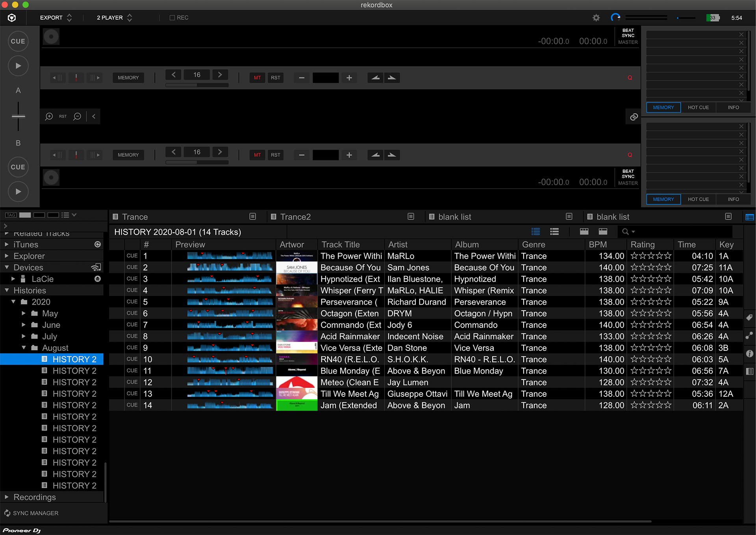This screenshot has height=535, width=756.
Task: Decrease deck A tempo with minus
Action: 302,78
